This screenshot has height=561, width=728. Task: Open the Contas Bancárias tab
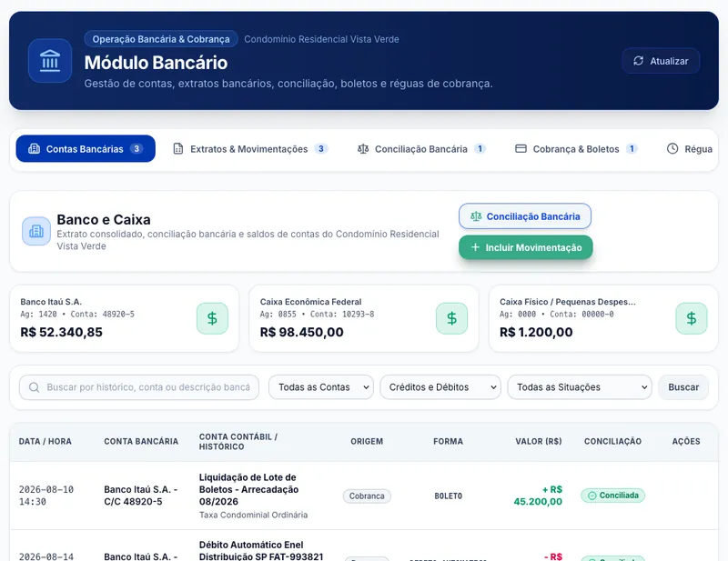(x=86, y=148)
